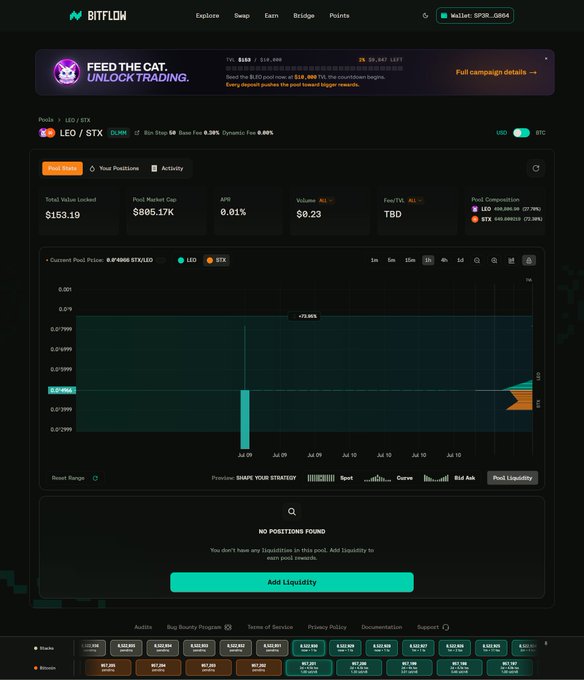584x680 pixels.
Task: Click Bitcoin block 957,201 in ticker
Action: [x=309, y=667]
